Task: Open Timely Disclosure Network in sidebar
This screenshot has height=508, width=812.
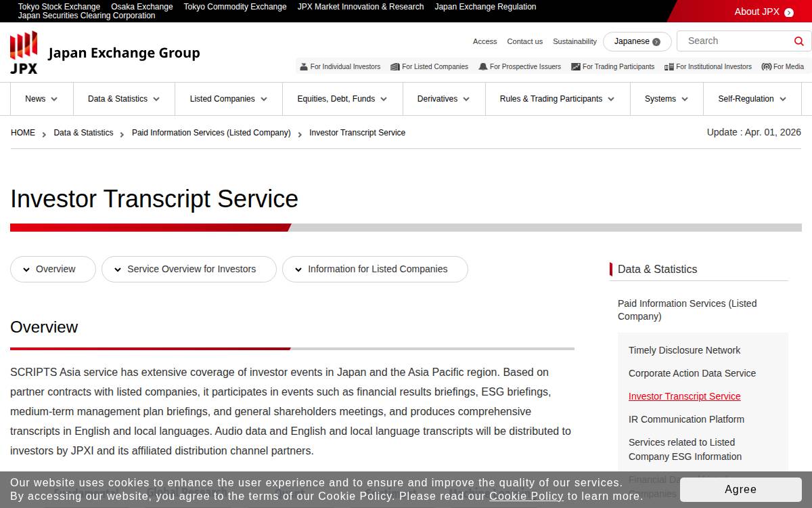Action: [x=684, y=350]
